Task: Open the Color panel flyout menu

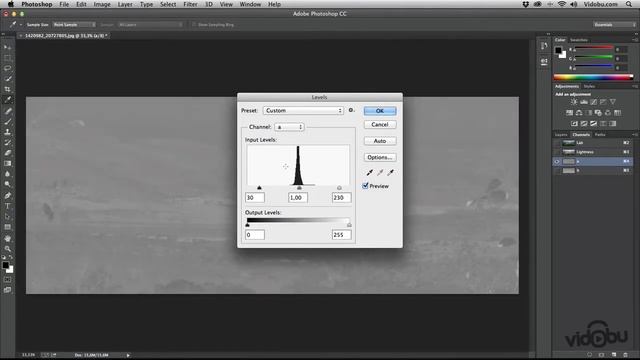Action: click(x=635, y=40)
